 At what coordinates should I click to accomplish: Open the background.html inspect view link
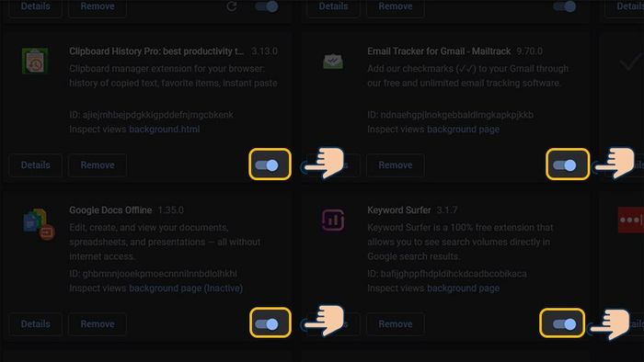pyautogui.click(x=165, y=130)
